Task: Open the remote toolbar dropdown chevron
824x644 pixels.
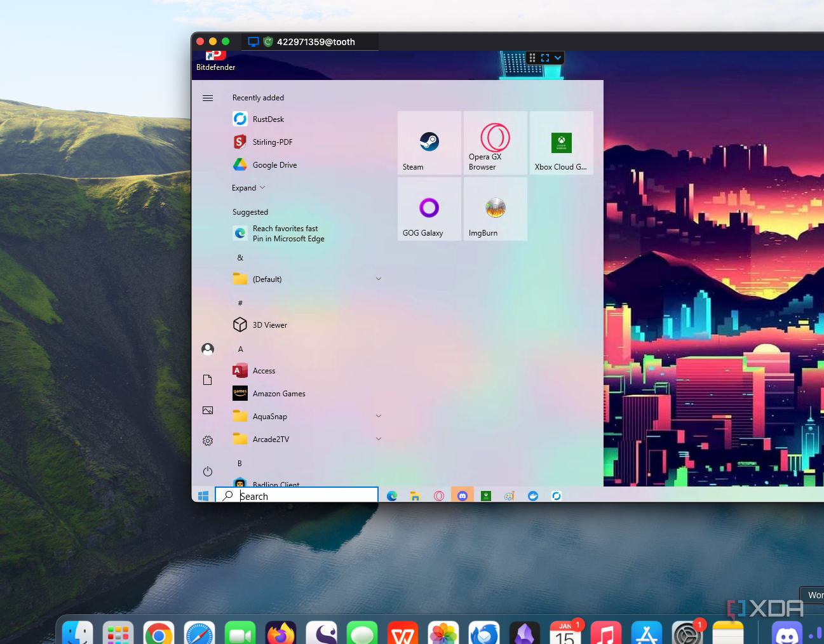Action: pyautogui.click(x=558, y=58)
